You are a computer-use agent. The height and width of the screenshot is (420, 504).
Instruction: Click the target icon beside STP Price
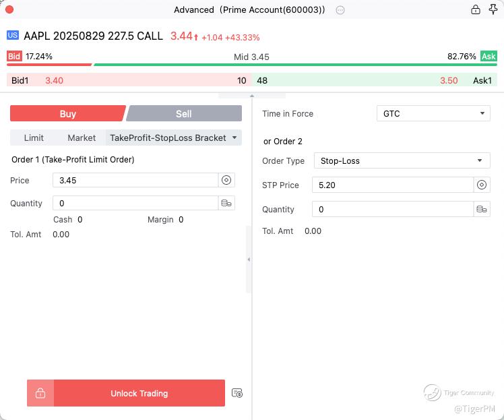click(x=482, y=185)
